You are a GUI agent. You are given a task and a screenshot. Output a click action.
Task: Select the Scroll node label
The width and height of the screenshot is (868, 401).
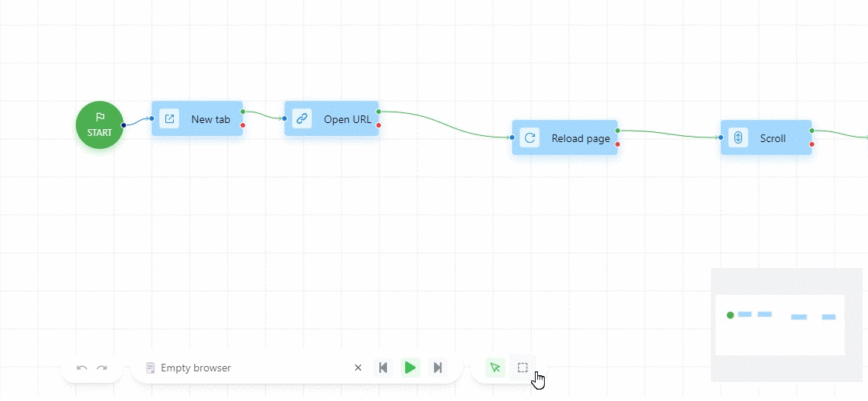click(x=772, y=138)
